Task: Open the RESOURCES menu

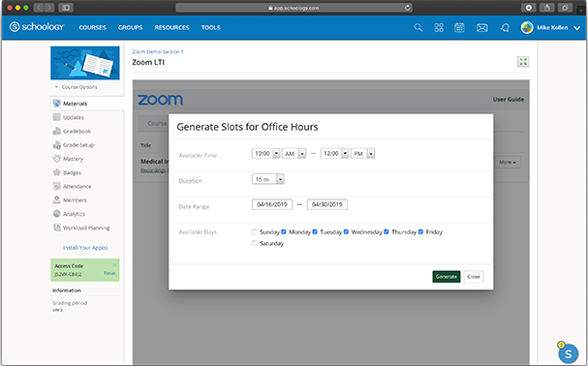Action: [171, 27]
